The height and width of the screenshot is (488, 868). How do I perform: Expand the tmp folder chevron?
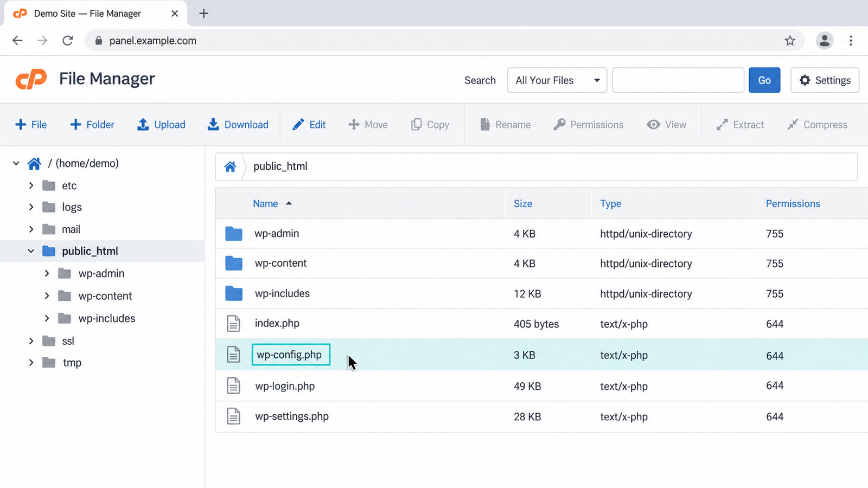[x=31, y=363]
